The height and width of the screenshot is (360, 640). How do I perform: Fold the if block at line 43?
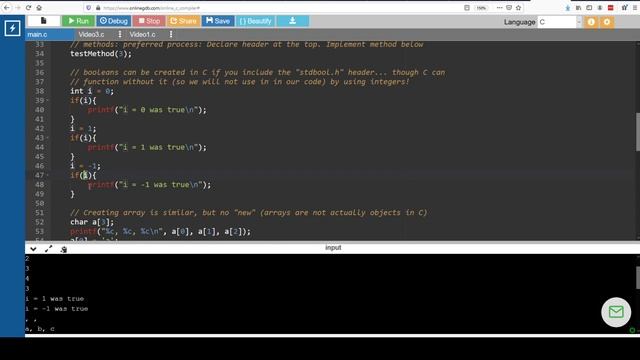pyautogui.click(x=47, y=138)
